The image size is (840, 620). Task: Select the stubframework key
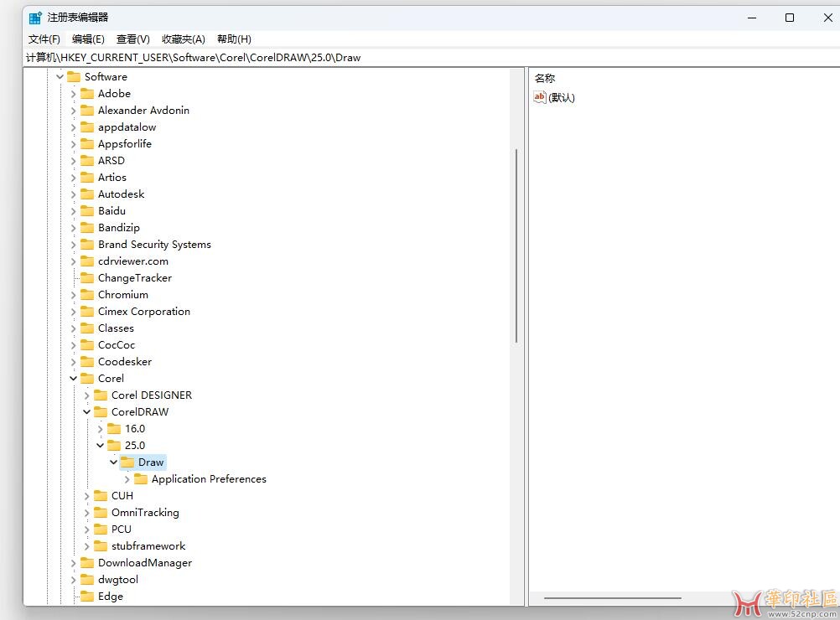coord(148,546)
